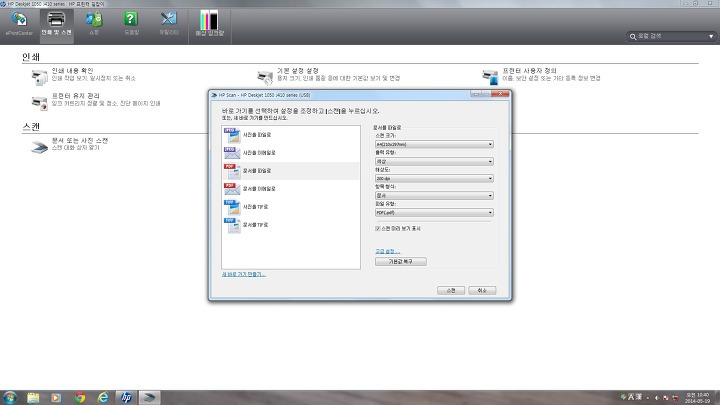Open 프린터 유지 관리 maintenance

[x=96, y=100]
